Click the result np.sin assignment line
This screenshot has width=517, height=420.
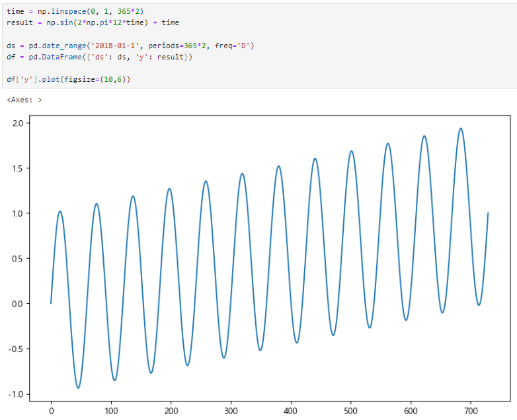click(x=93, y=22)
